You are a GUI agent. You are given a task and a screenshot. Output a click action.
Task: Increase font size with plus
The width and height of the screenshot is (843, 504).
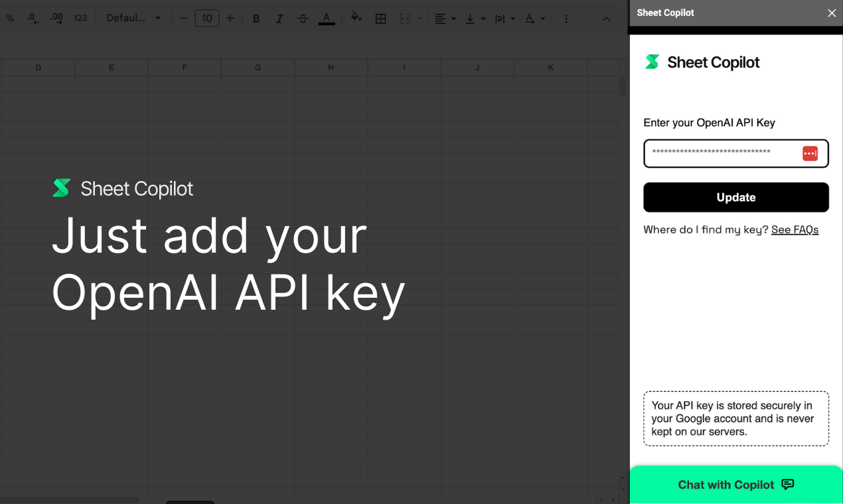pyautogui.click(x=230, y=19)
